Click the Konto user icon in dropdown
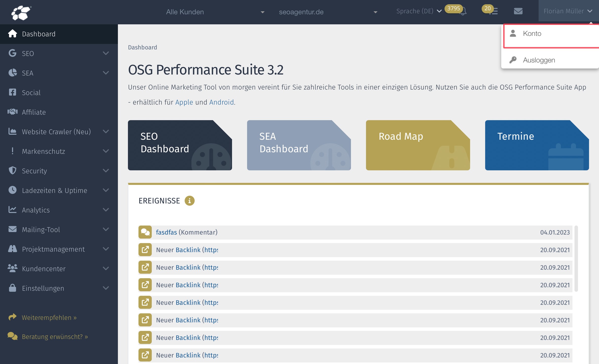This screenshot has width=599, height=364. tap(513, 33)
